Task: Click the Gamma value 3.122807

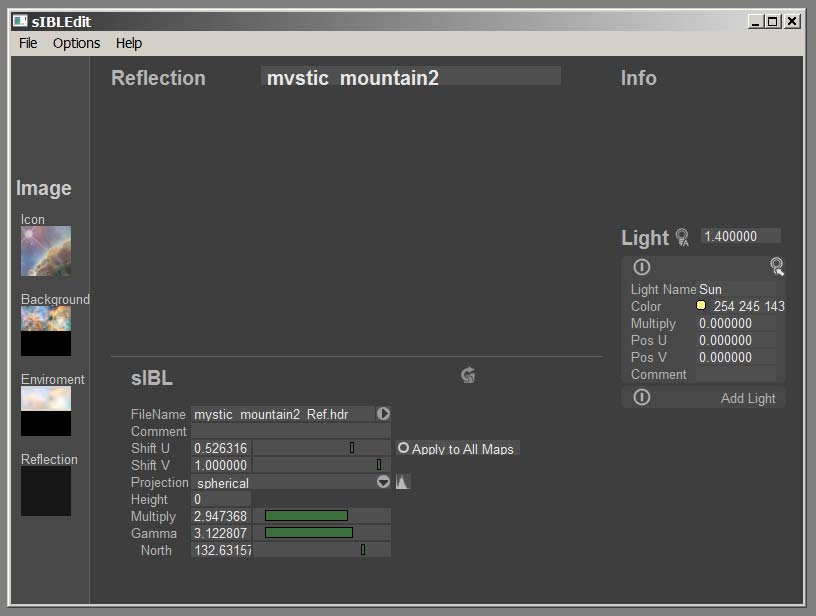Action: (x=221, y=533)
